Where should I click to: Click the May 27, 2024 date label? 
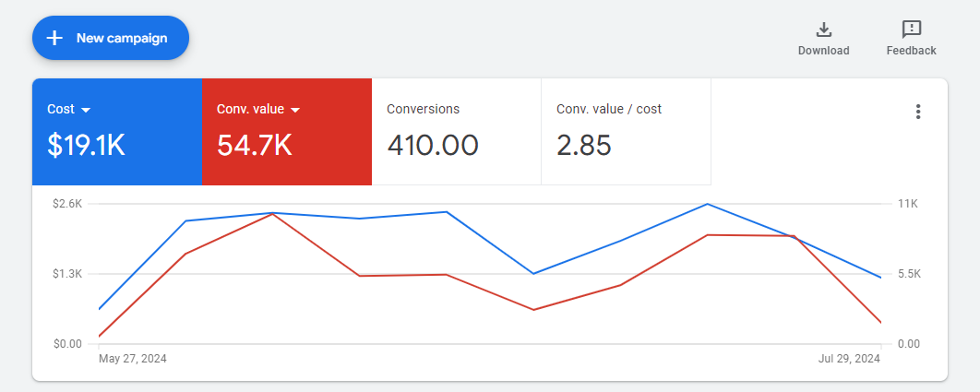coord(133,359)
